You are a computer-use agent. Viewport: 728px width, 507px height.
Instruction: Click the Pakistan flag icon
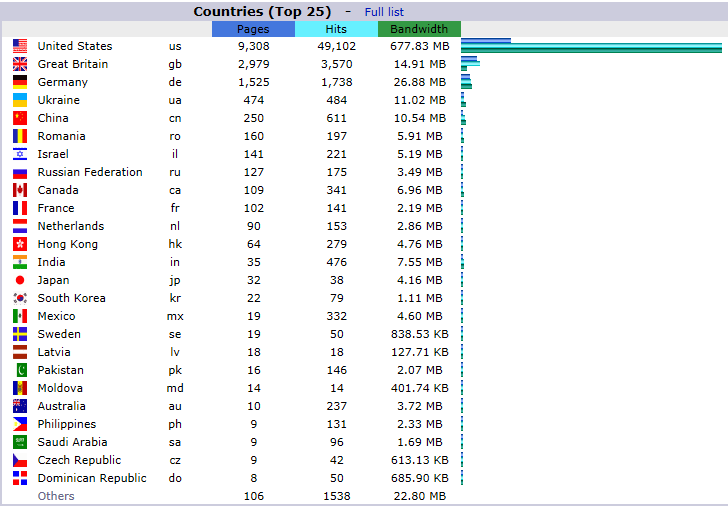tap(20, 370)
